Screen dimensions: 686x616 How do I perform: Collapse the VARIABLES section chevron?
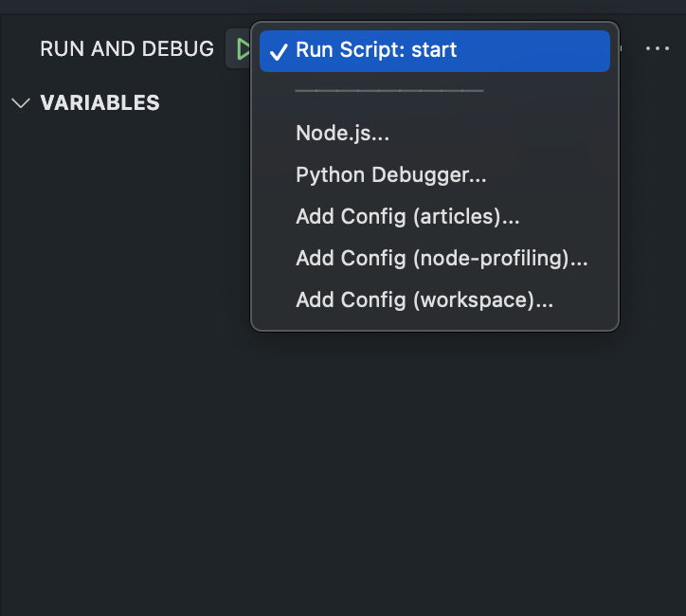tap(21, 103)
